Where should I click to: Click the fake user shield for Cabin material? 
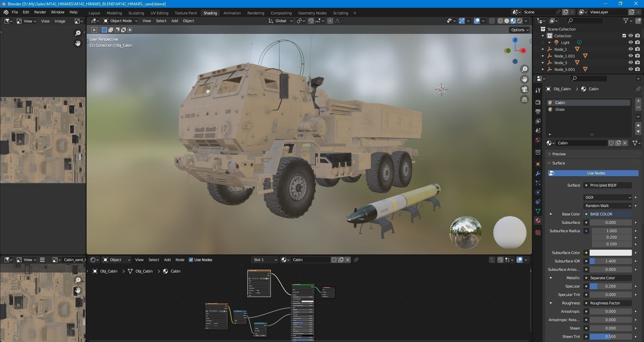click(x=611, y=143)
